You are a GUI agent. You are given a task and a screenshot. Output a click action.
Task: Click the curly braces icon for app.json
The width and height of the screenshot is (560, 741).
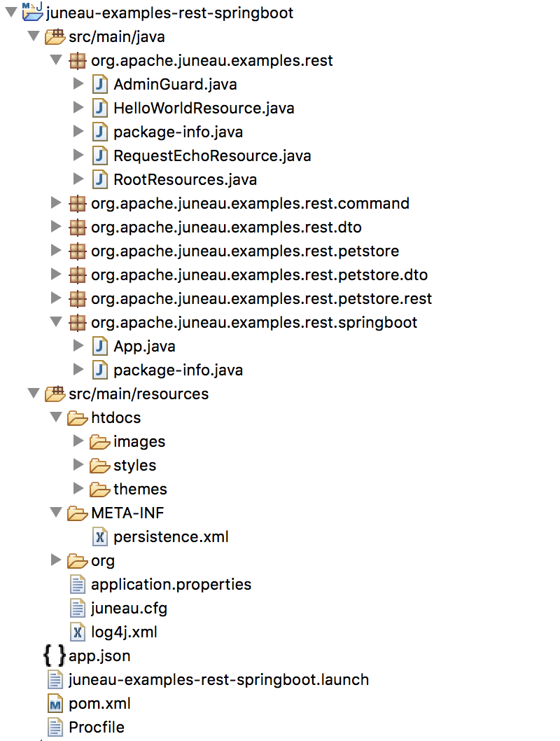(x=55, y=656)
